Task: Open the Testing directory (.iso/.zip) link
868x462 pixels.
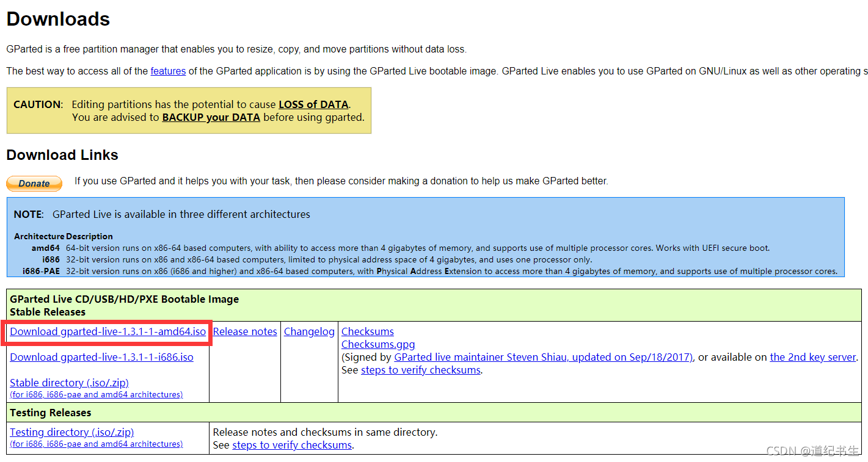Action: [x=72, y=432]
